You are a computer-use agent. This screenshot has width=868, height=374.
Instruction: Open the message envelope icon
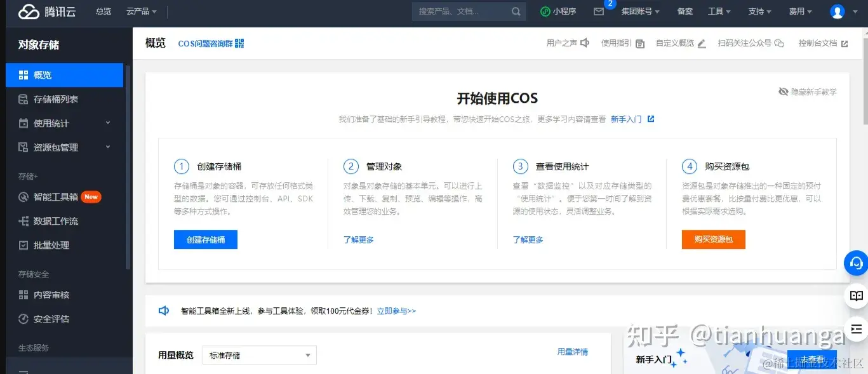[599, 11]
